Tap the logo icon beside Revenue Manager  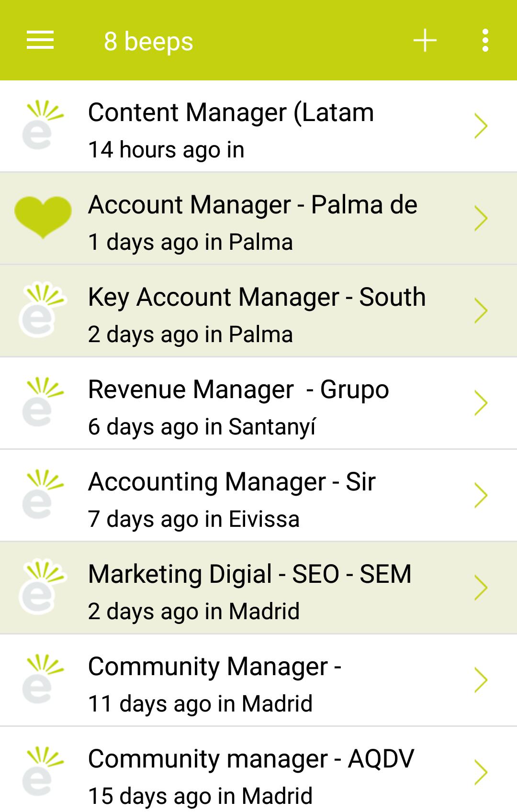42,402
